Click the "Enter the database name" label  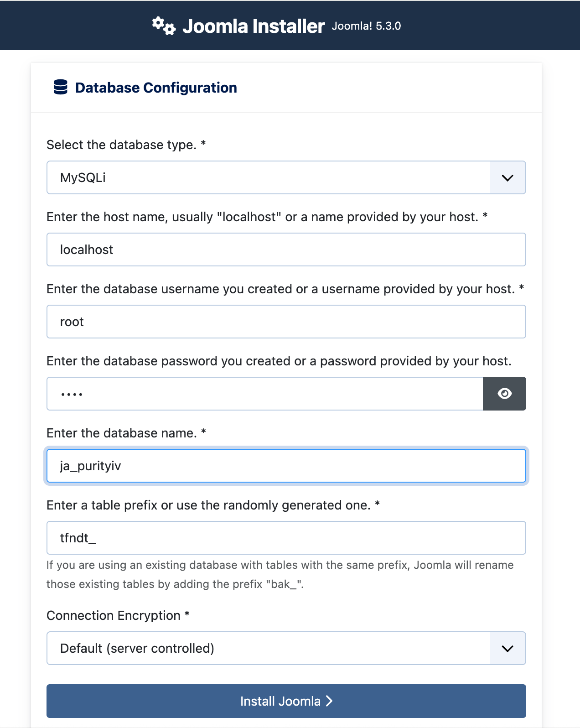(x=121, y=433)
